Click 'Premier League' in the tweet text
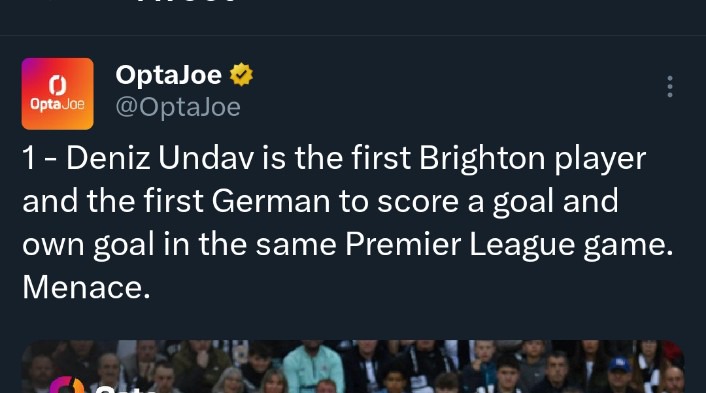Image resolution: width=706 pixels, height=393 pixels. (460, 246)
